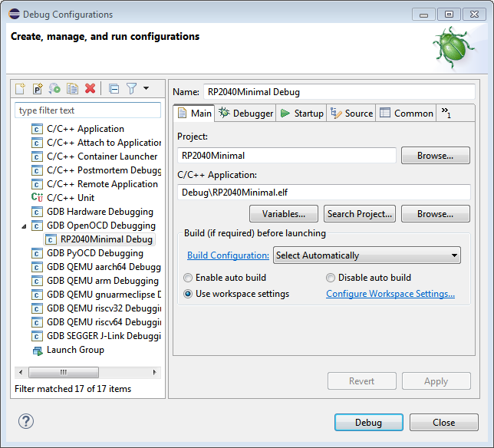Show hidden tabs with overflow chevron

(445, 114)
